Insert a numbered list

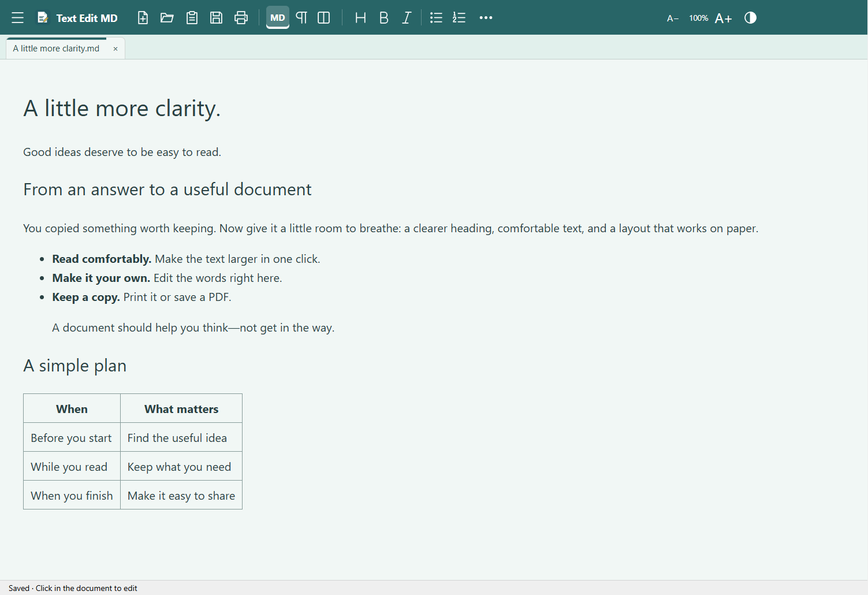coord(459,18)
